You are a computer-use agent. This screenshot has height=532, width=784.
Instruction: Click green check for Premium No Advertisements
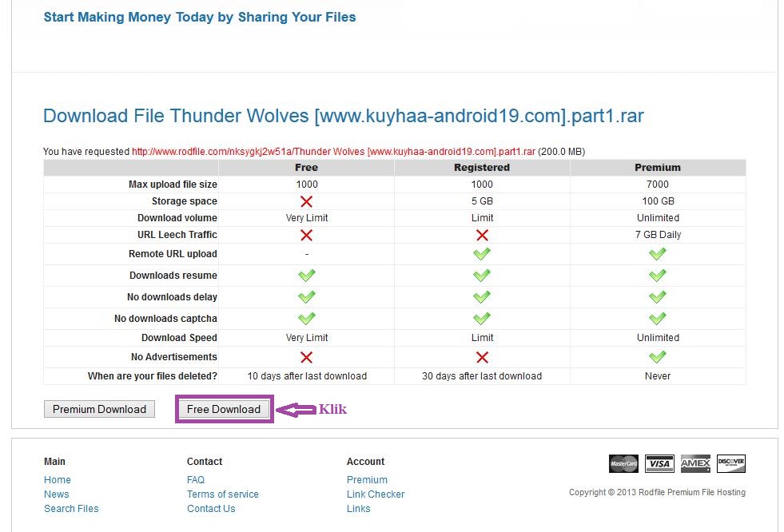[x=658, y=357]
